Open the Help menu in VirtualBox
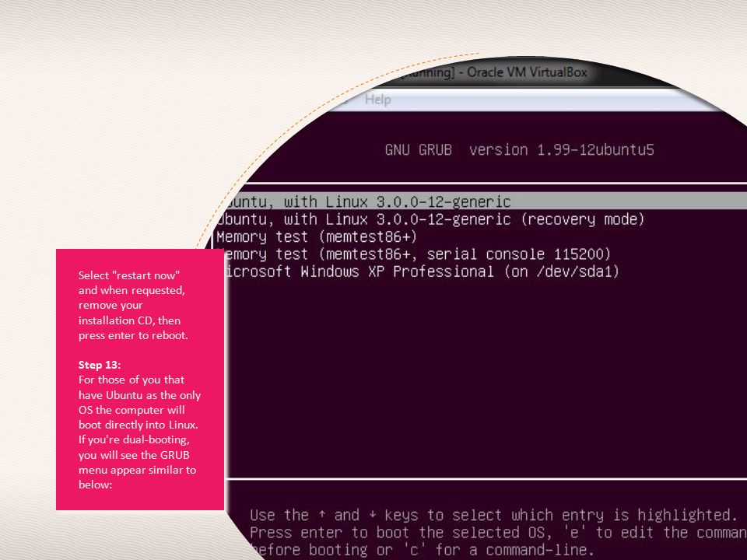Viewport: 747px width, 560px height. click(378, 100)
